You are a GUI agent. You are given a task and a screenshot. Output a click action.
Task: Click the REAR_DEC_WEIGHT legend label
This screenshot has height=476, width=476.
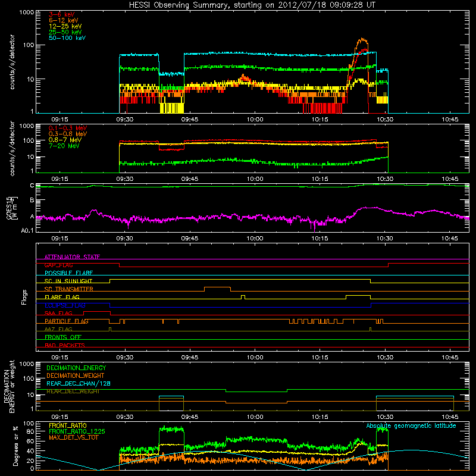(x=73, y=392)
